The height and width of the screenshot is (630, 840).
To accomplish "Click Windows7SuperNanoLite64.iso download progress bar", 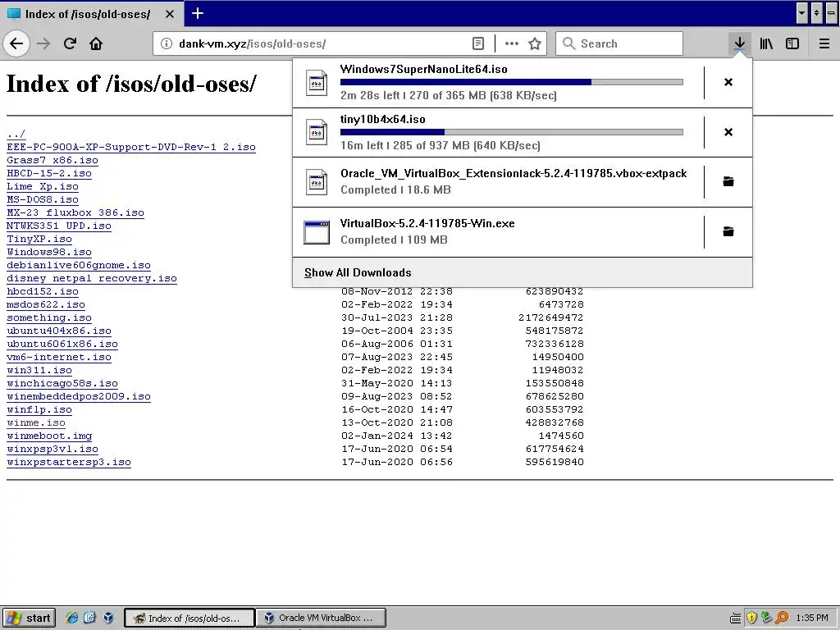I will click(512, 83).
